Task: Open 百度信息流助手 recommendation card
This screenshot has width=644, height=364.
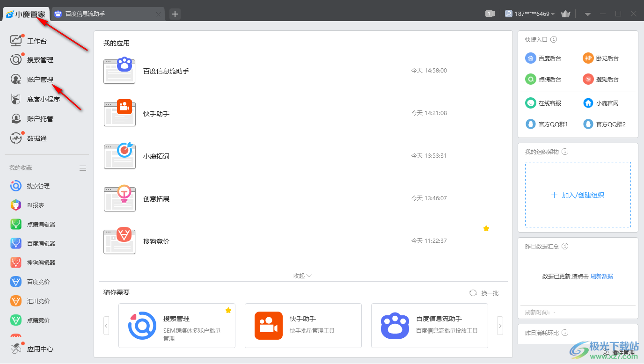Action: 430,326
